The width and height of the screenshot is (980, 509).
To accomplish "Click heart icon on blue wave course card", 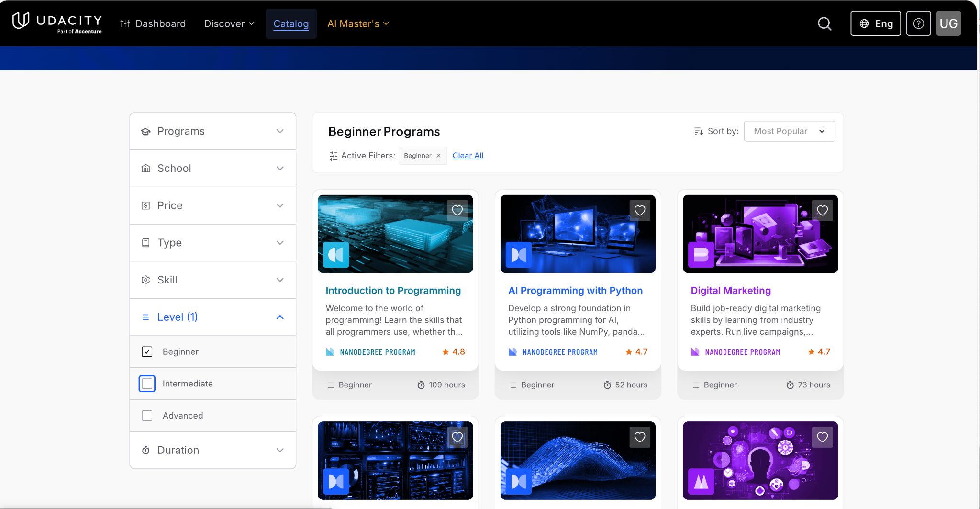I will [x=640, y=437].
